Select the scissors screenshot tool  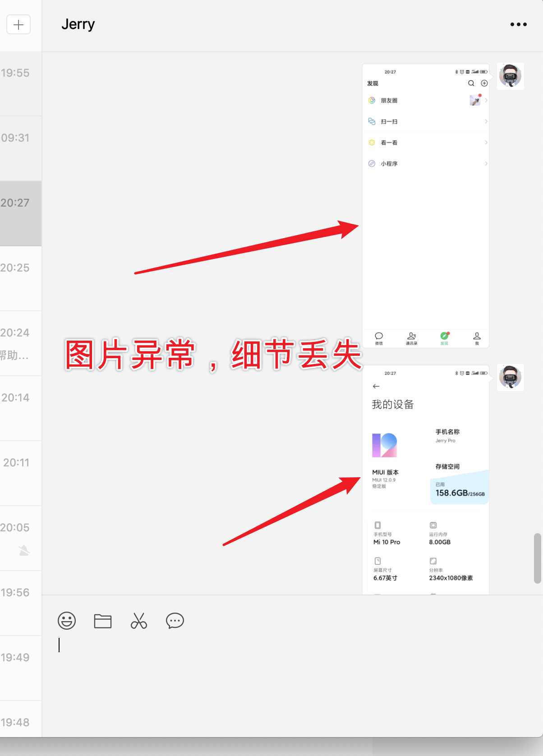point(139,621)
